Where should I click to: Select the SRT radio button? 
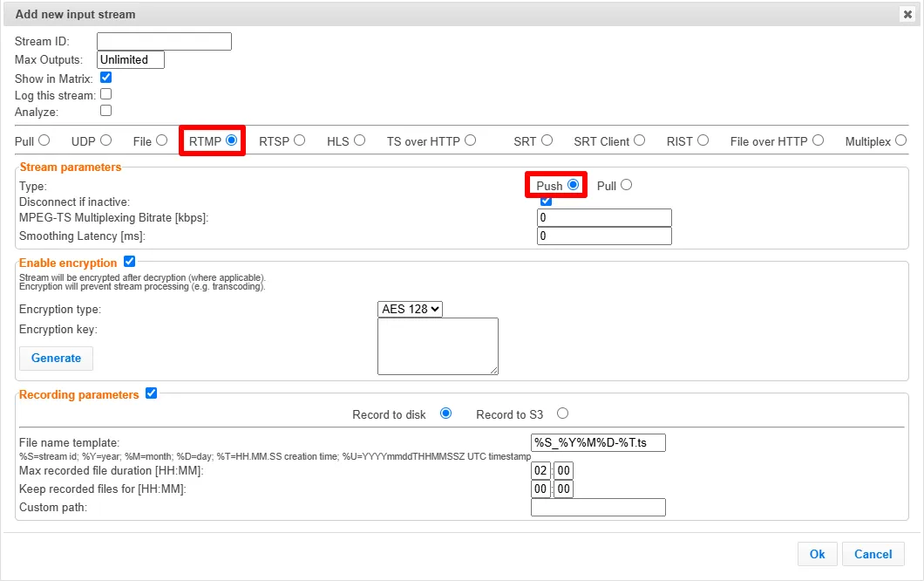547,140
